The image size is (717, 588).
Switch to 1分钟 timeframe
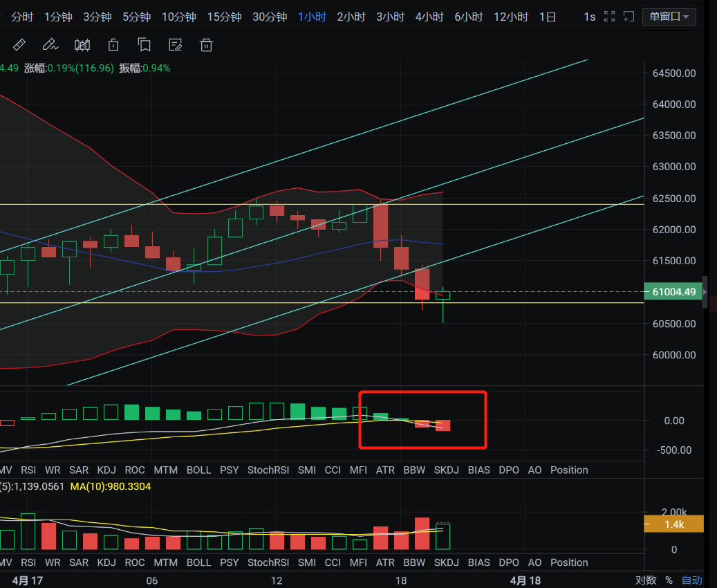pyautogui.click(x=58, y=17)
